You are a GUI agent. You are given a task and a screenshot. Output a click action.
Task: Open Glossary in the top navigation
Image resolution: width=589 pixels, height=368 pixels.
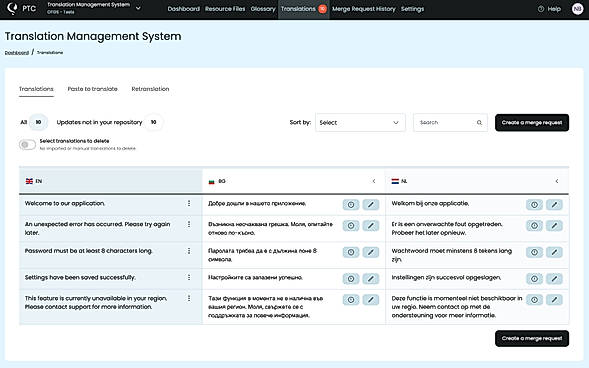(263, 9)
